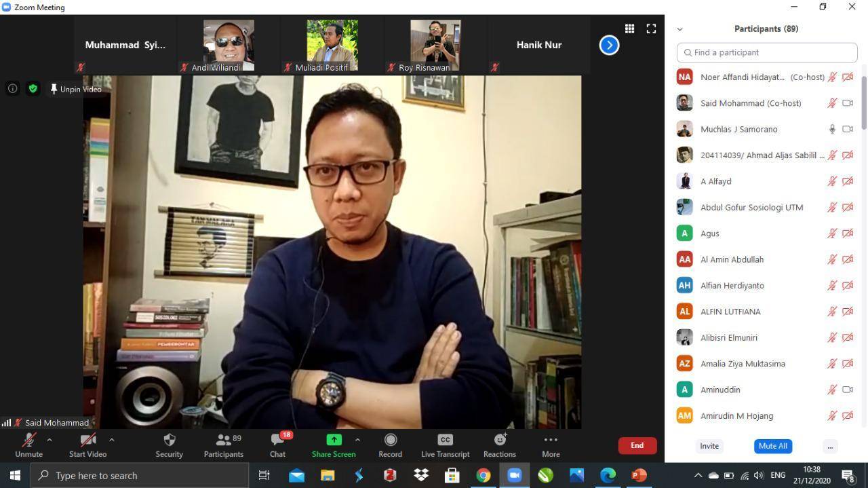Open the More menu in toolbar
Viewport: 868px width, 488px height.
551,440
